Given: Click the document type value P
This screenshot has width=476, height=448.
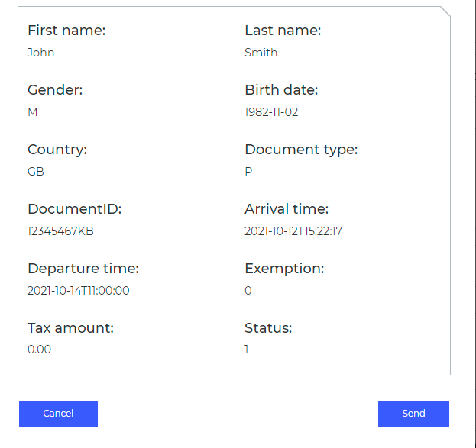Looking at the screenshot, I should point(248,172).
